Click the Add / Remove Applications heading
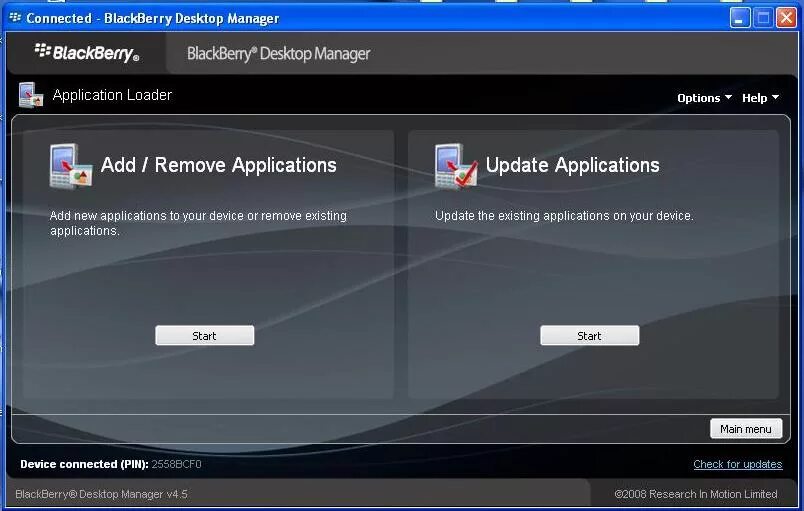Image resolution: width=804 pixels, height=511 pixels. tap(218, 165)
